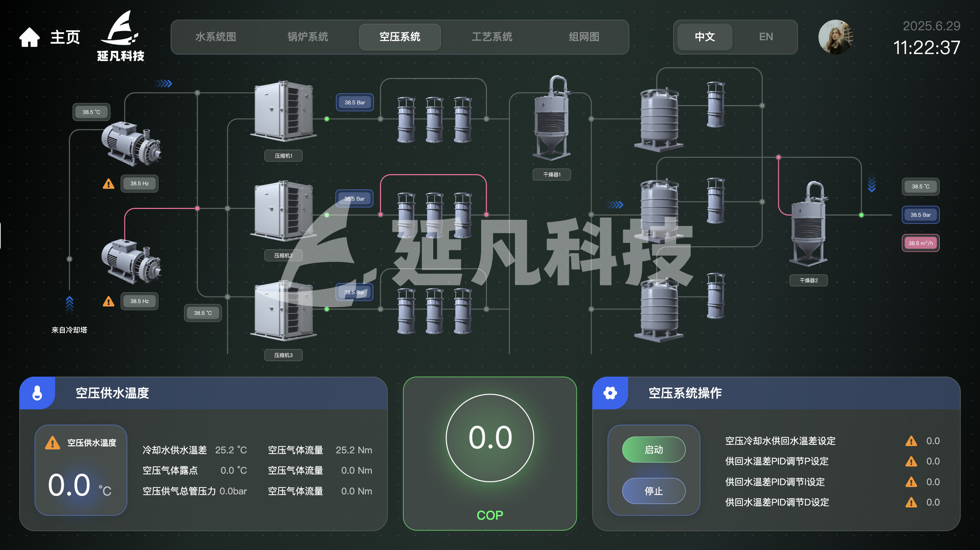Switch to the 水系统图 tab
Viewport: 980px width, 550px height.
click(x=216, y=37)
